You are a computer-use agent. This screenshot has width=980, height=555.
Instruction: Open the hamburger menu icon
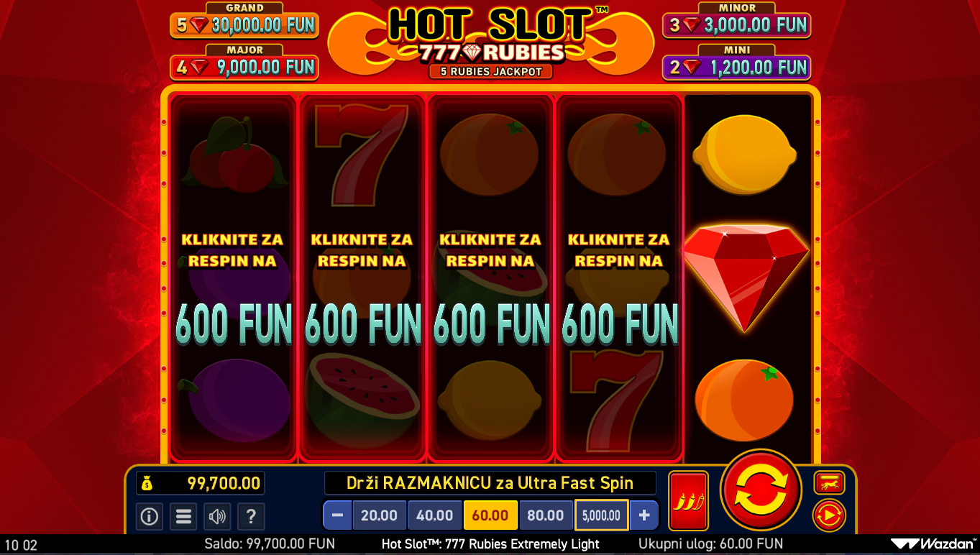click(x=183, y=516)
